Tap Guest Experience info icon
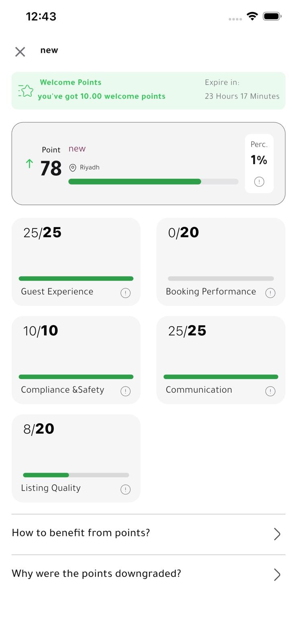Viewport: 297px width, 644px height. click(125, 293)
